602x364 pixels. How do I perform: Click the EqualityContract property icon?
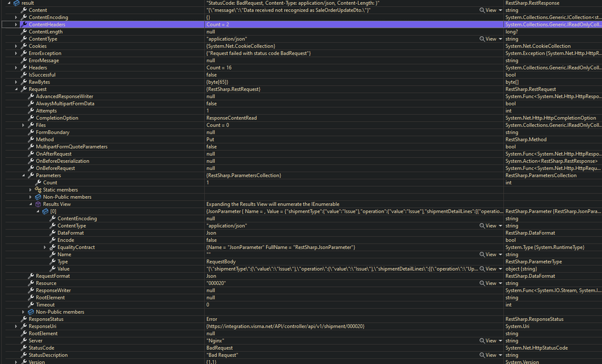coord(52,248)
